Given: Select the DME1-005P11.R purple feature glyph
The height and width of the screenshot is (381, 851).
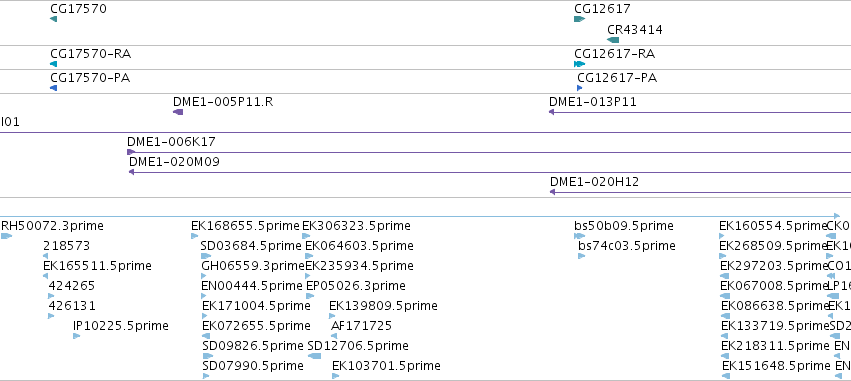Looking at the screenshot, I should coord(178,112).
